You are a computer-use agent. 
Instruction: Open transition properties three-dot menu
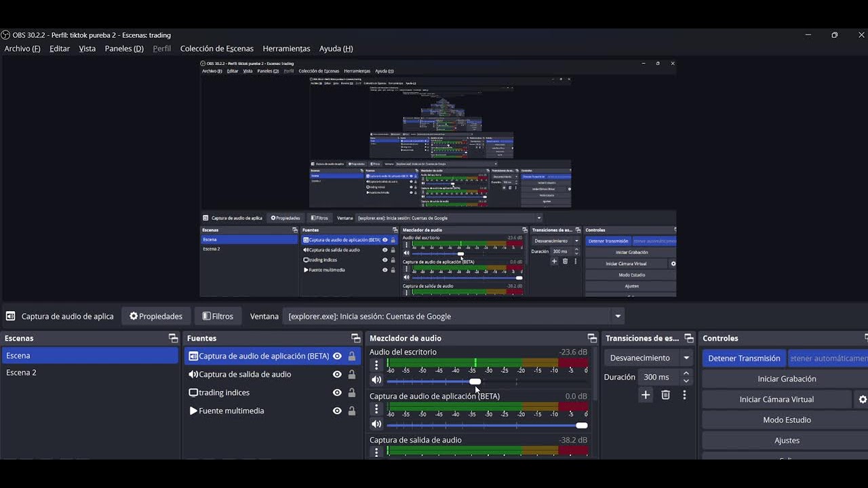pos(684,395)
